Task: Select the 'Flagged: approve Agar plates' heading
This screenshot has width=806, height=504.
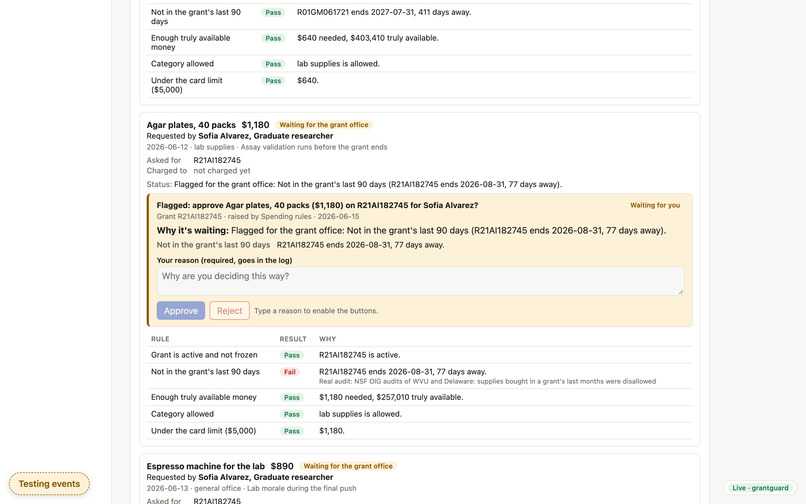Action: 317,205
